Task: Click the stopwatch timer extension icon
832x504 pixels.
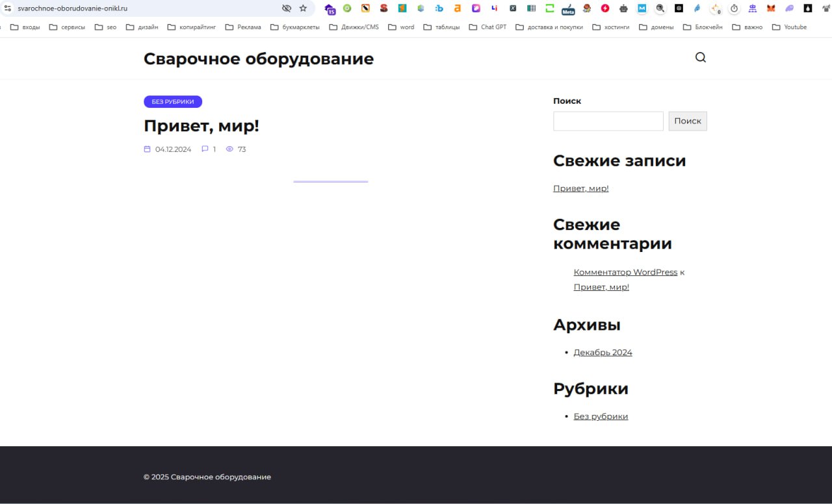Action: pos(734,8)
